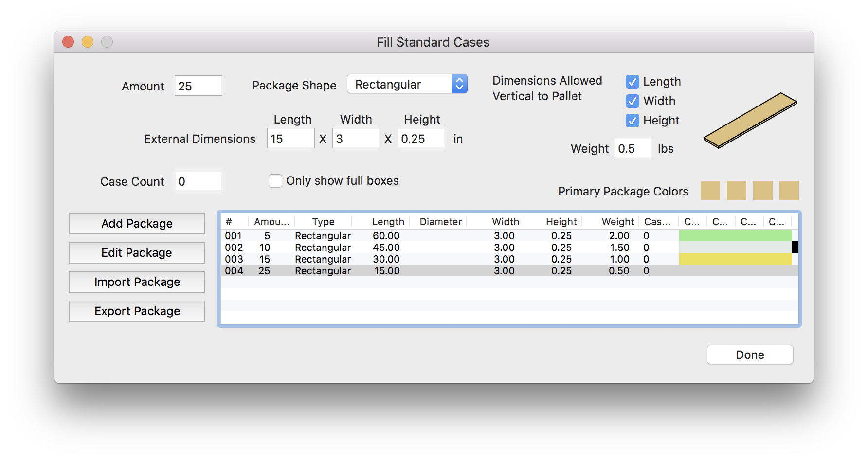Enable Only show full boxes checkbox
This screenshot has height=461, width=868.
coord(275,181)
